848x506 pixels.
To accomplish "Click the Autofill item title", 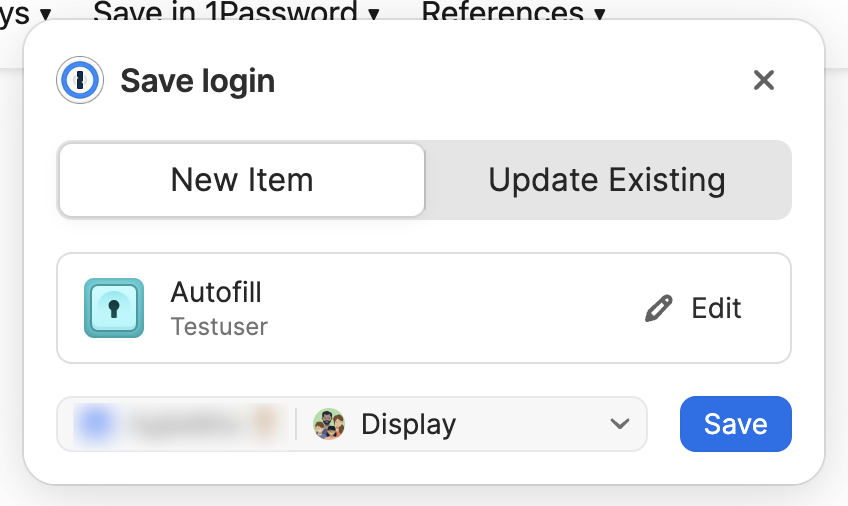I will pos(216,292).
